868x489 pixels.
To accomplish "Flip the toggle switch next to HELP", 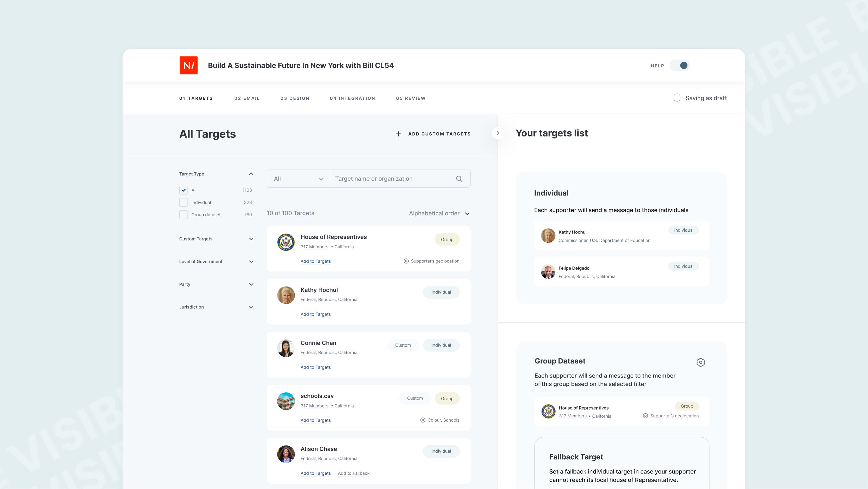I will [x=680, y=65].
